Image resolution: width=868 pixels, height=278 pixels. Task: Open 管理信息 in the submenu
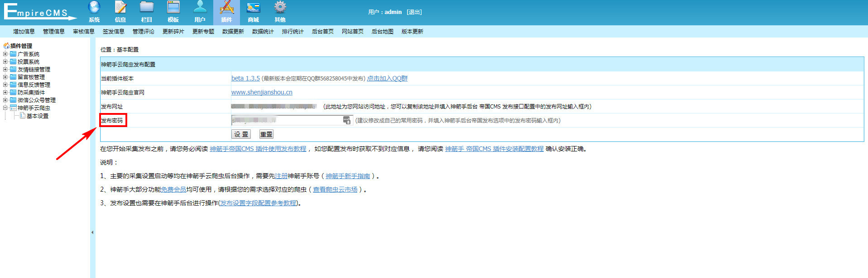click(x=54, y=32)
